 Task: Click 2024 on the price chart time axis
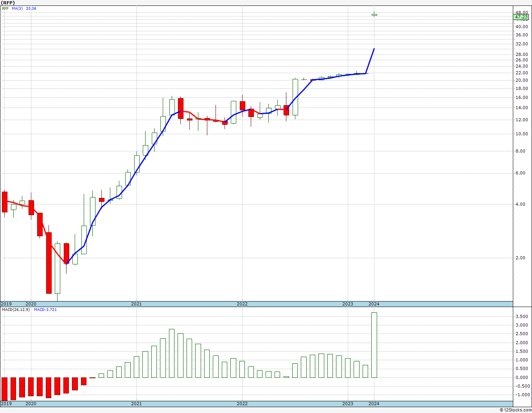pyautogui.click(x=374, y=304)
